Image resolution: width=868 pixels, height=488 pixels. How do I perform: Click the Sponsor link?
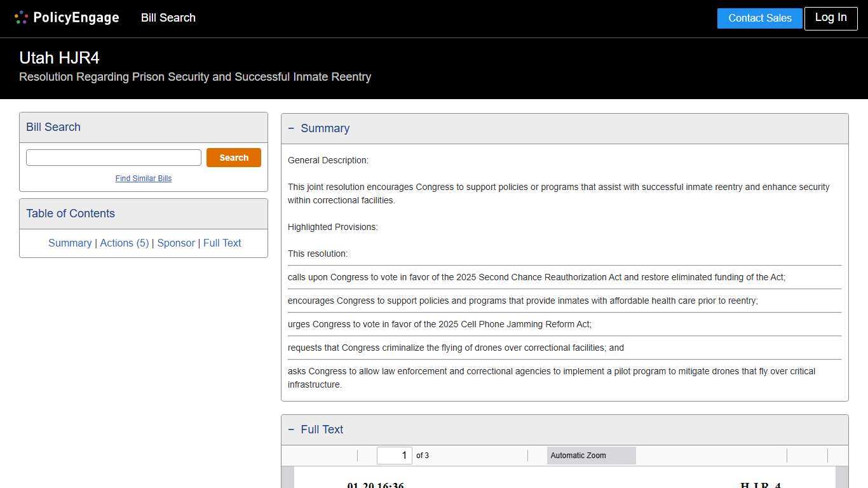point(176,243)
